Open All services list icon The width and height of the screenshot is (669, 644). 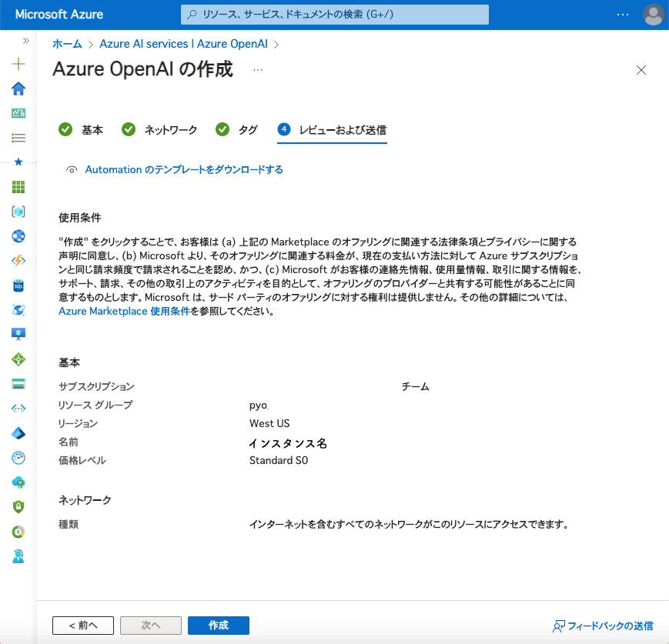(x=18, y=138)
